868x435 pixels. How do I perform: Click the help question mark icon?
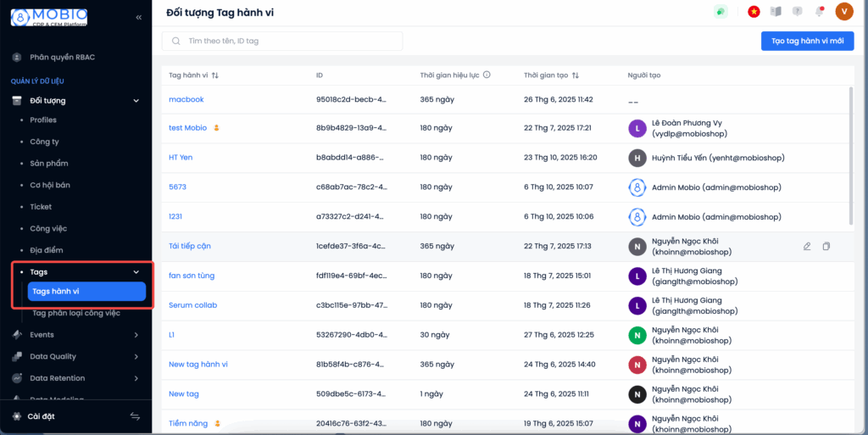pos(797,11)
